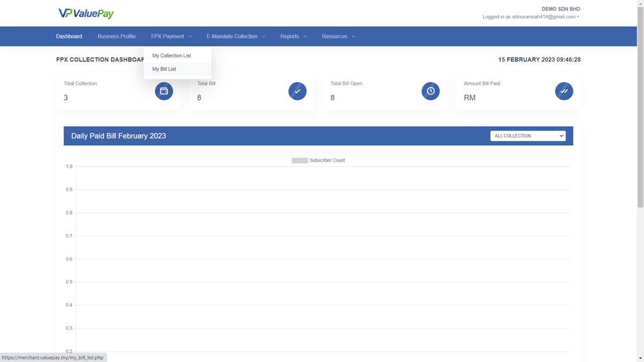Select My Collection List menu item
The height and width of the screenshot is (362, 644).
pyautogui.click(x=171, y=55)
